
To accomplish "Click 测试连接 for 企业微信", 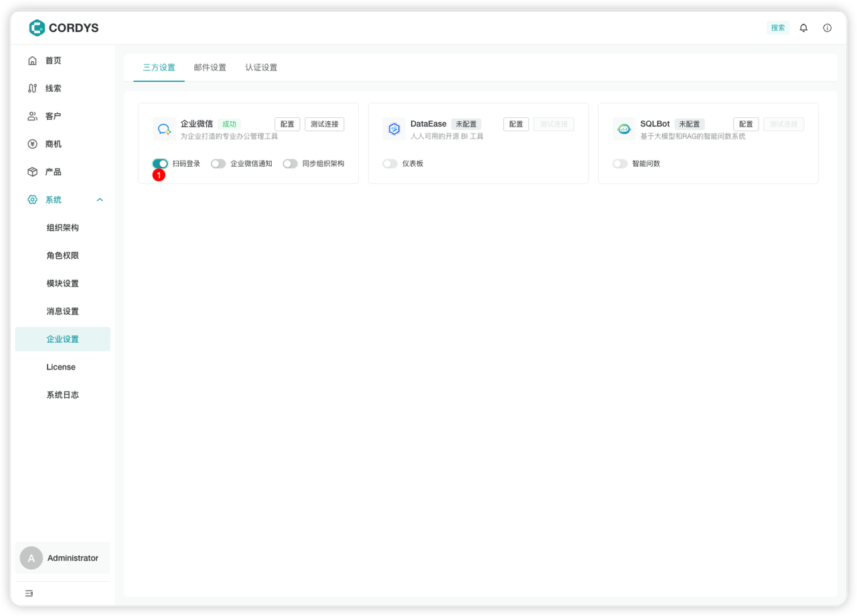I will 325,125.
